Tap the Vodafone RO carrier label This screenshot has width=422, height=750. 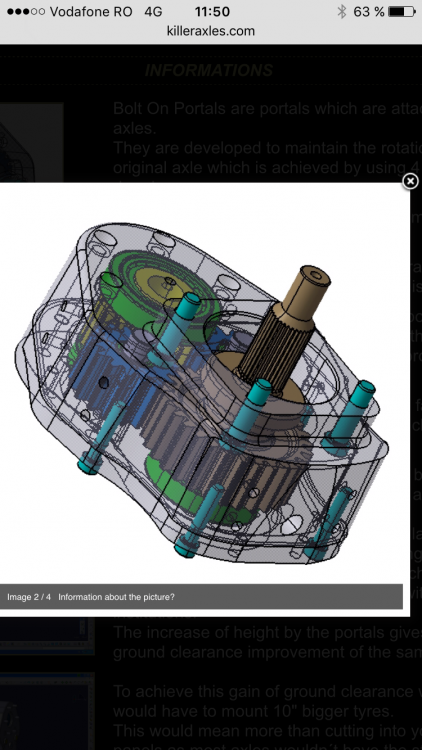tap(91, 11)
